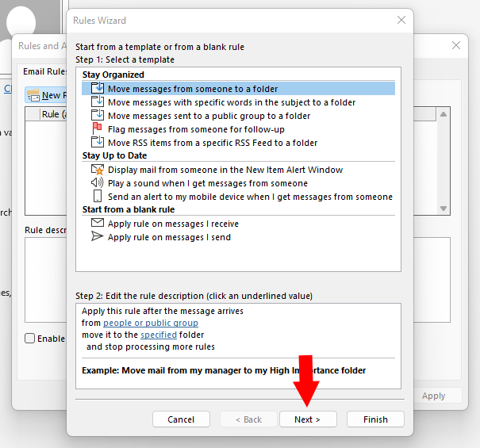Click the RSS Feed rule icon
Viewport: 480px width, 448px height.
[98, 143]
